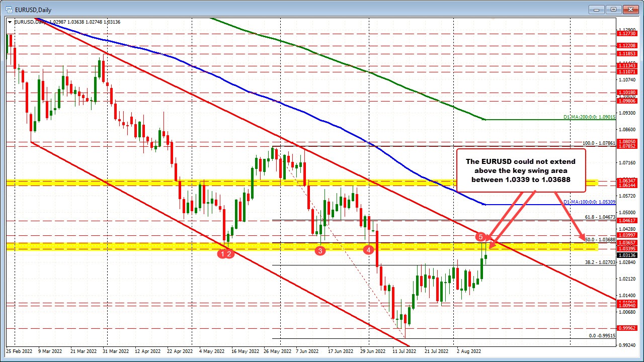Close the EURUSD,Daily chart window
The image size is (644, 362).
pyautogui.click(x=630, y=9)
